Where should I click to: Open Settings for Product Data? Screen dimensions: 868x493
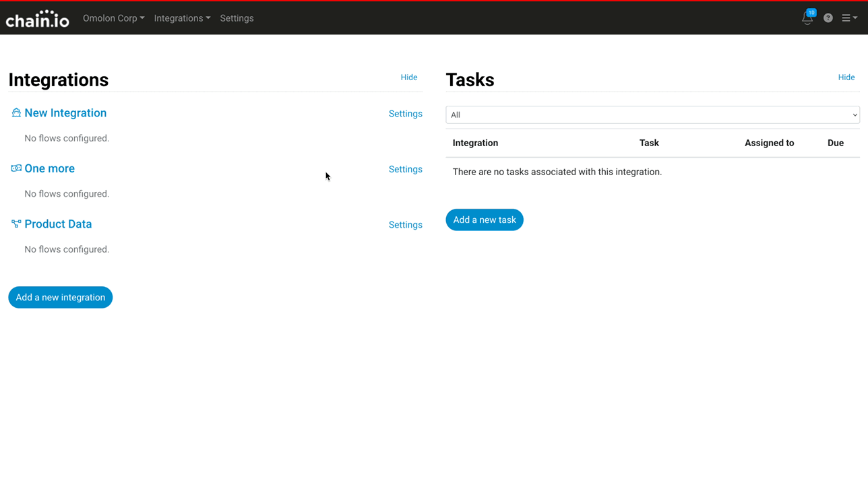point(405,225)
